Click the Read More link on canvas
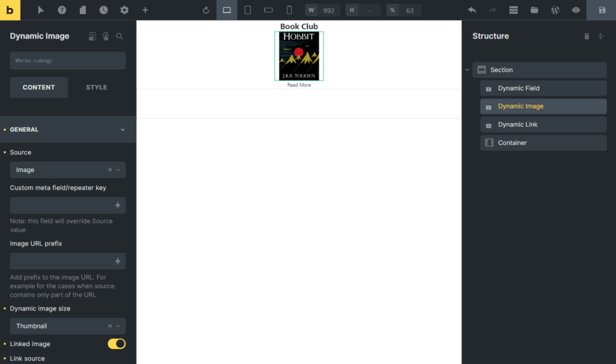Screen dimensions: 616x364 299,85
